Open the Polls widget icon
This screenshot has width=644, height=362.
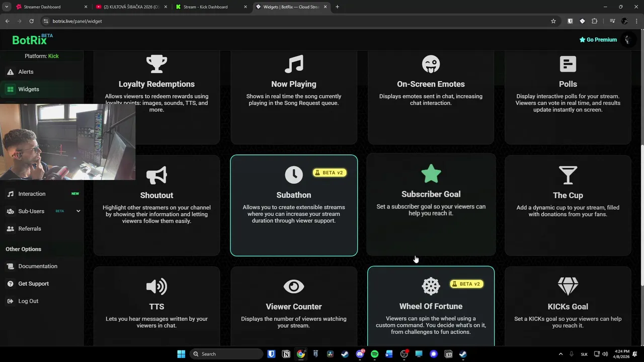(x=568, y=64)
